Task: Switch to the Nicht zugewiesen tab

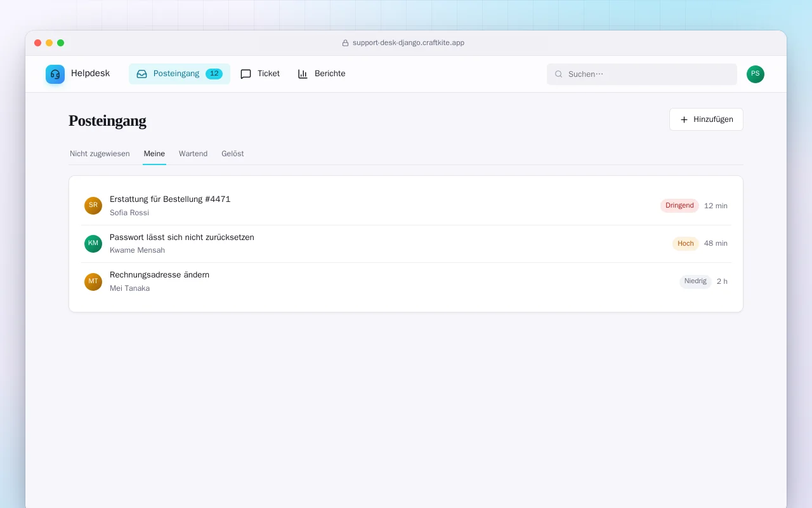Action: click(100, 154)
